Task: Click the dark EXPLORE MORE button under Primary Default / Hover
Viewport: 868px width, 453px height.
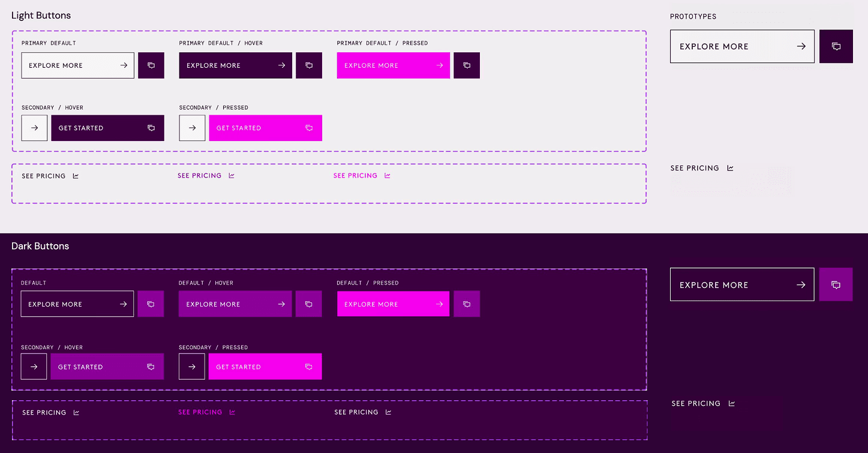Action: [x=236, y=65]
